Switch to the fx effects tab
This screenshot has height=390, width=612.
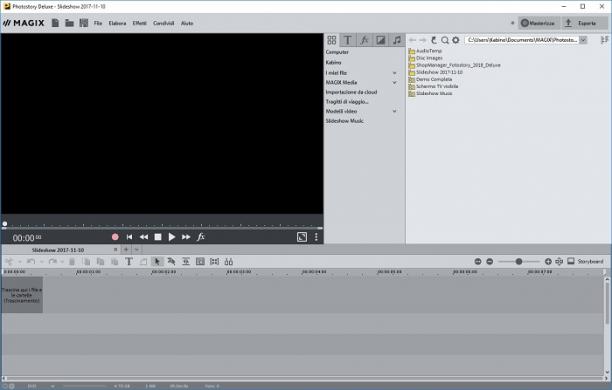(364, 40)
